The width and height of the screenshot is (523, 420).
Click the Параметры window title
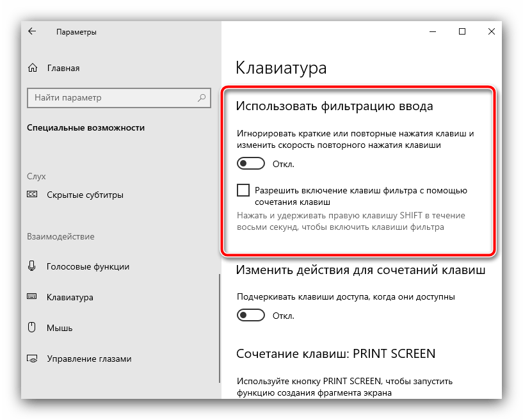[x=76, y=32]
